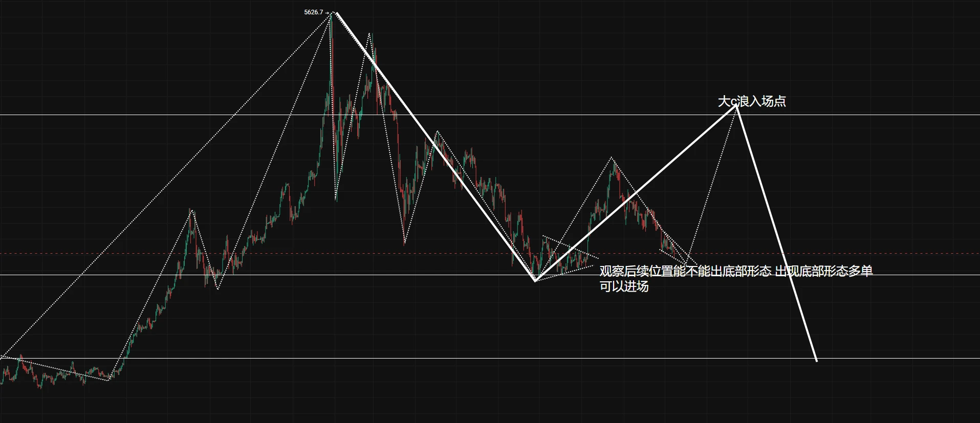Click the 5626.7 peak price label
The image size is (980, 423).
[313, 12]
